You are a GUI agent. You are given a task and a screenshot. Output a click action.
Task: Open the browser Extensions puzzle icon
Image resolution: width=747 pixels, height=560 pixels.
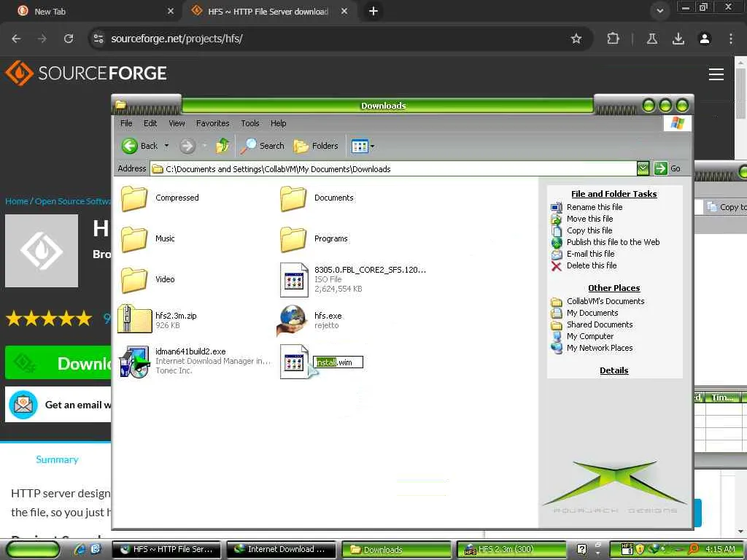pyautogui.click(x=613, y=39)
